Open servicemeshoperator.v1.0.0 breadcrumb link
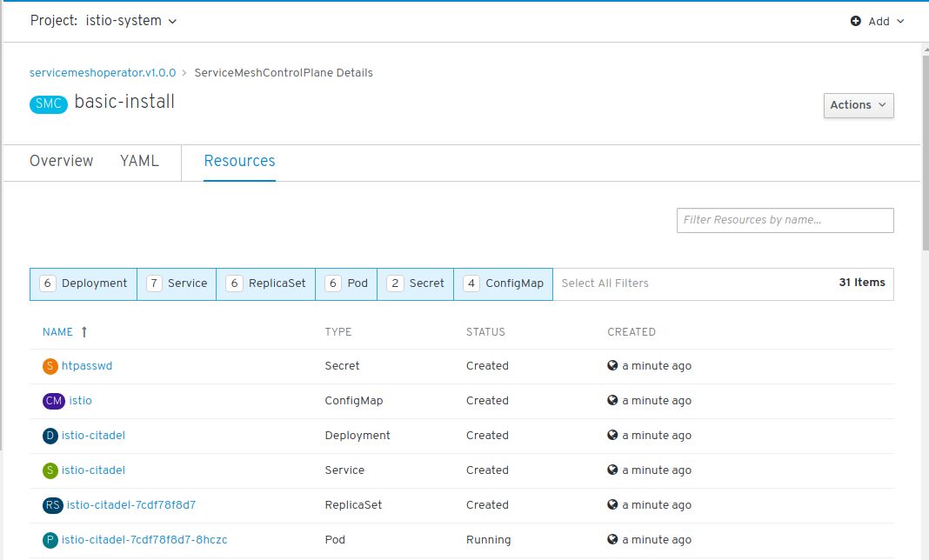The image size is (929, 560). tap(103, 73)
